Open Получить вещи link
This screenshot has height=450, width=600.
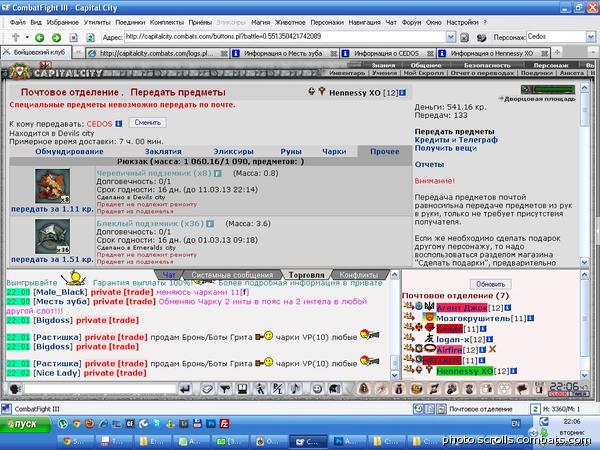446,148
